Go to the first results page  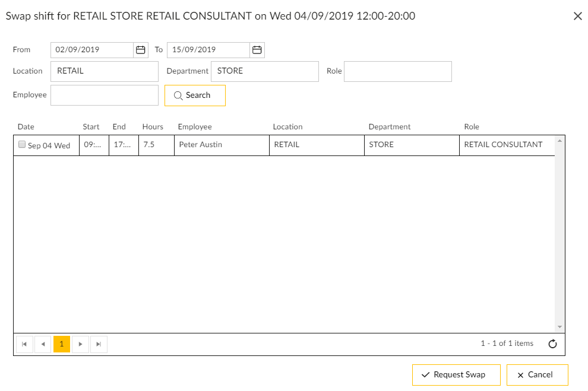pos(24,344)
